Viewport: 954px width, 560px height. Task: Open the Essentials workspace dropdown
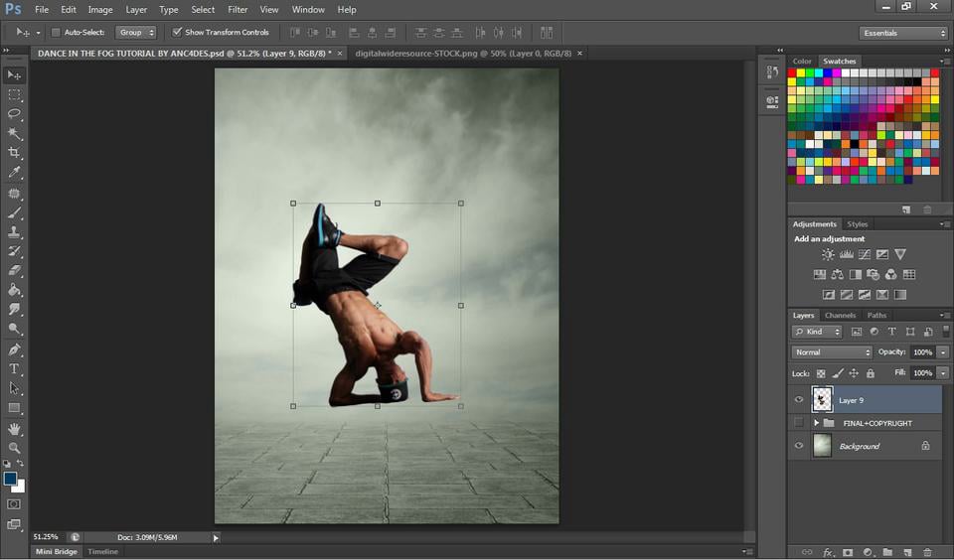coord(903,33)
